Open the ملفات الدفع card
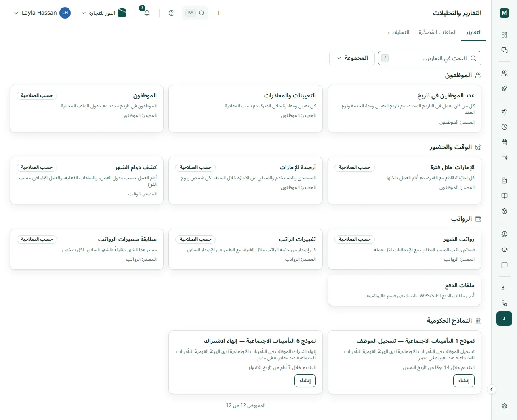Viewport: 517px width, 420px height. 404,290
